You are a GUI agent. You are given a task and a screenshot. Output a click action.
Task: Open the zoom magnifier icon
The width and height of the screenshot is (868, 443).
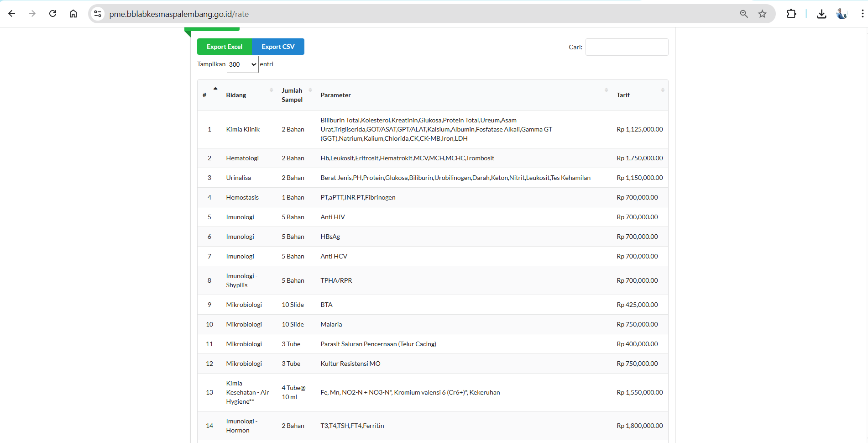[744, 14]
